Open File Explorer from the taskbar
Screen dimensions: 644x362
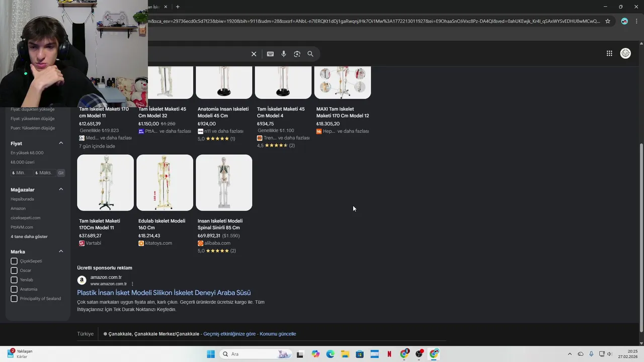[x=345, y=354]
